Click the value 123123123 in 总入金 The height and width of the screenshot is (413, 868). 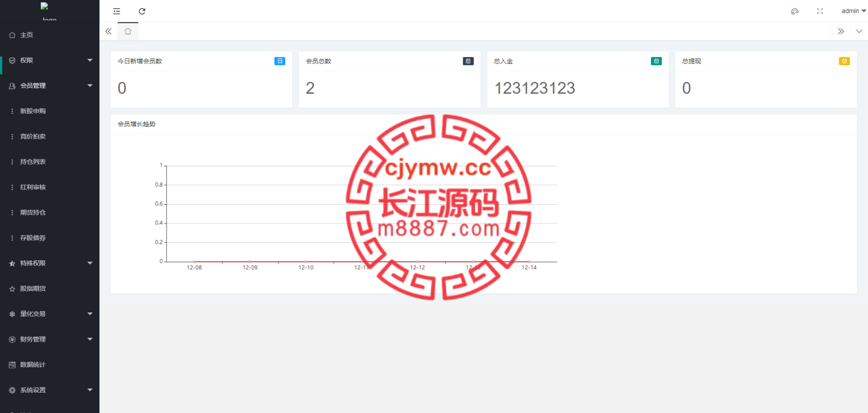(535, 88)
